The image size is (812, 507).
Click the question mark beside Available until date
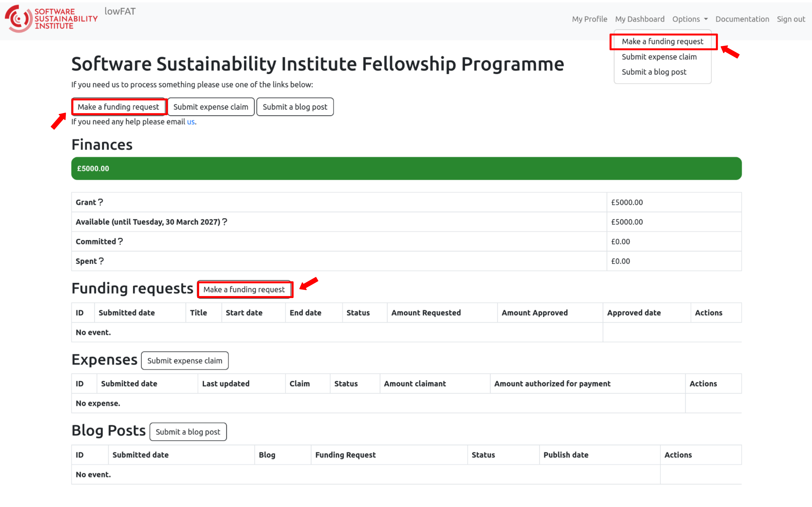(225, 222)
